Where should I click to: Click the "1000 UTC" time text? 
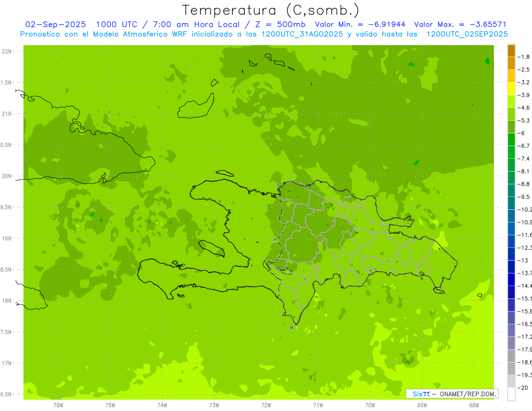(x=117, y=24)
